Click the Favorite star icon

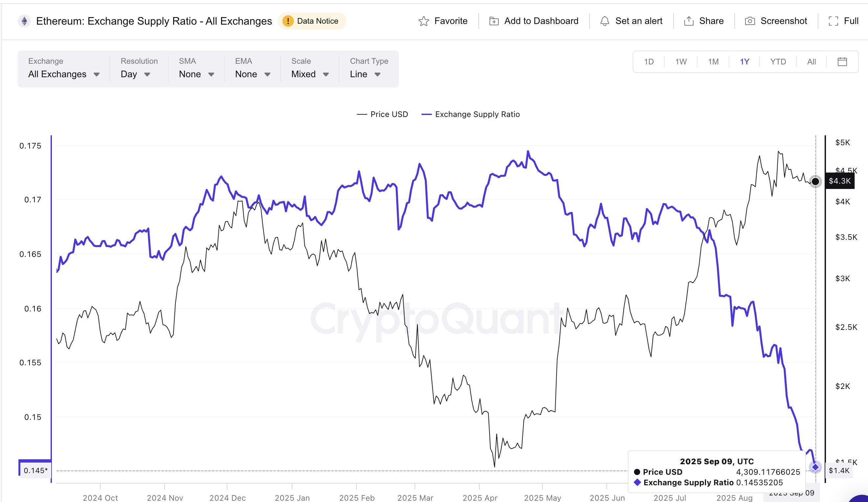(424, 21)
